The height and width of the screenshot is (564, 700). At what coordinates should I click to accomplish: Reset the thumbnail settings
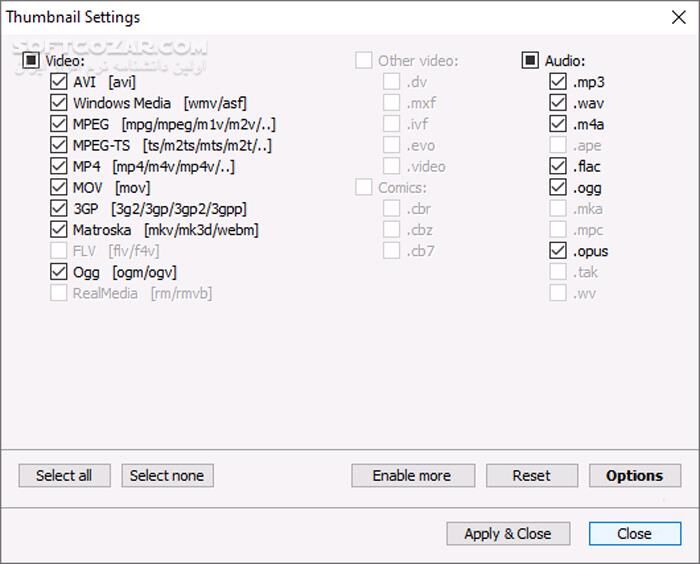(531, 476)
